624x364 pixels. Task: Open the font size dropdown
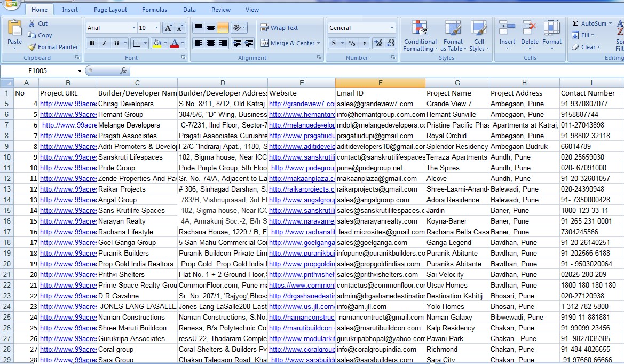point(156,28)
